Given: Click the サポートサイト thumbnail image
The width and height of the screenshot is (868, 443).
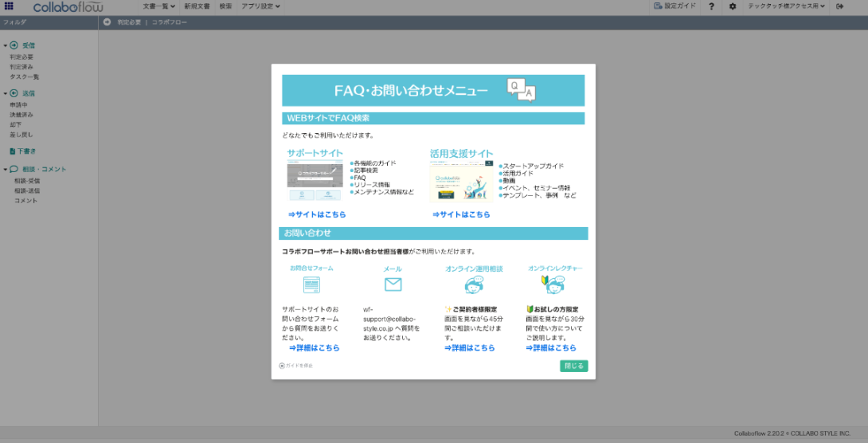Looking at the screenshot, I should 315,181.
